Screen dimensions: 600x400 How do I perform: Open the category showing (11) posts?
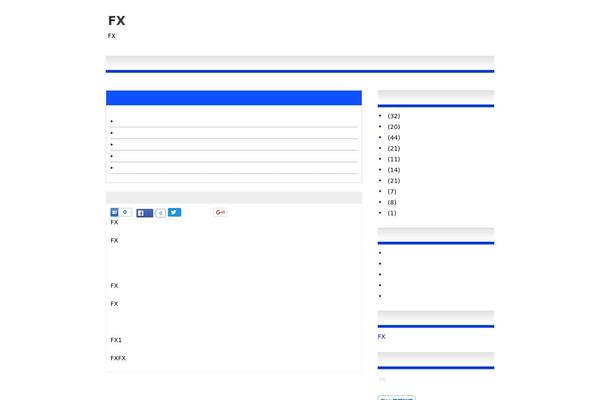[394, 159]
